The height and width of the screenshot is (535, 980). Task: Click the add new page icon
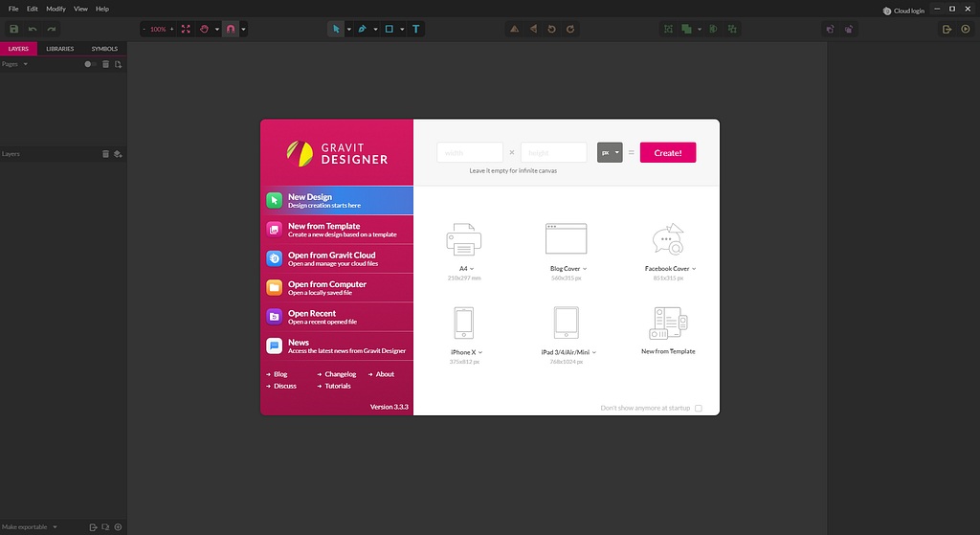click(x=118, y=64)
